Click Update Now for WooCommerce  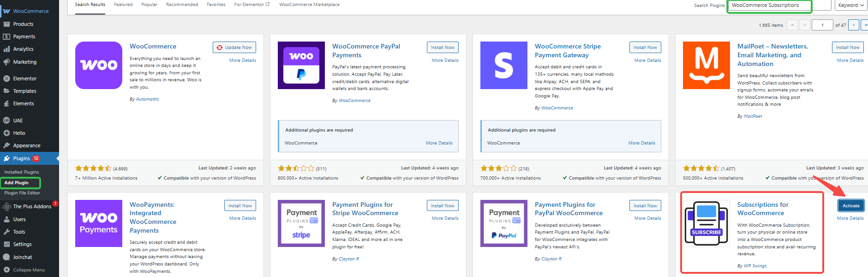pyautogui.click(x=234, y=47)
